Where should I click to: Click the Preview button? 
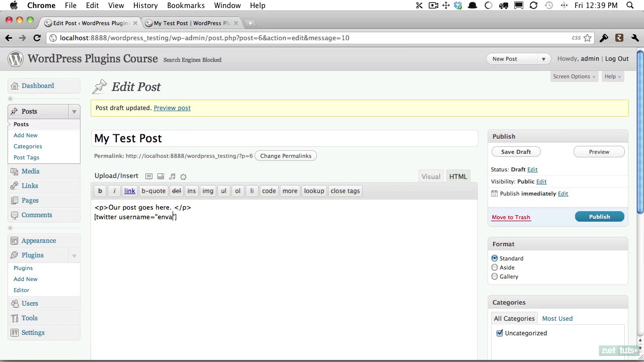[599, 152]
